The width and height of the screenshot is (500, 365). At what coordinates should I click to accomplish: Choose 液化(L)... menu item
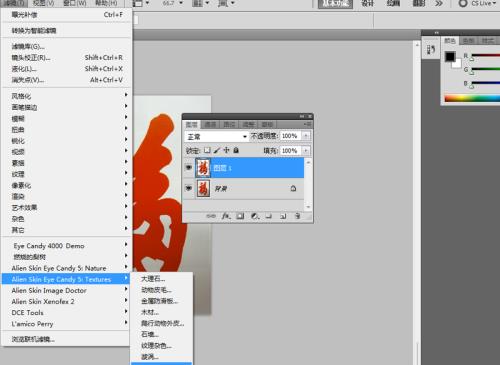click(x=67, y=69)
